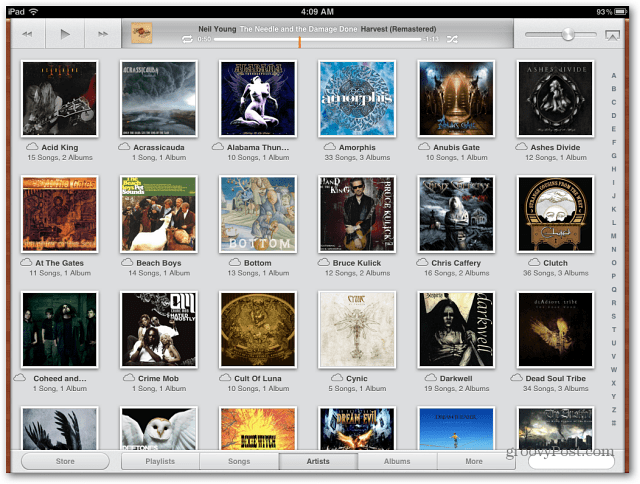The width and height of the screenshot is (640, 484).
Task: Click the search field in bottom bar
Action: pos(571,462)
